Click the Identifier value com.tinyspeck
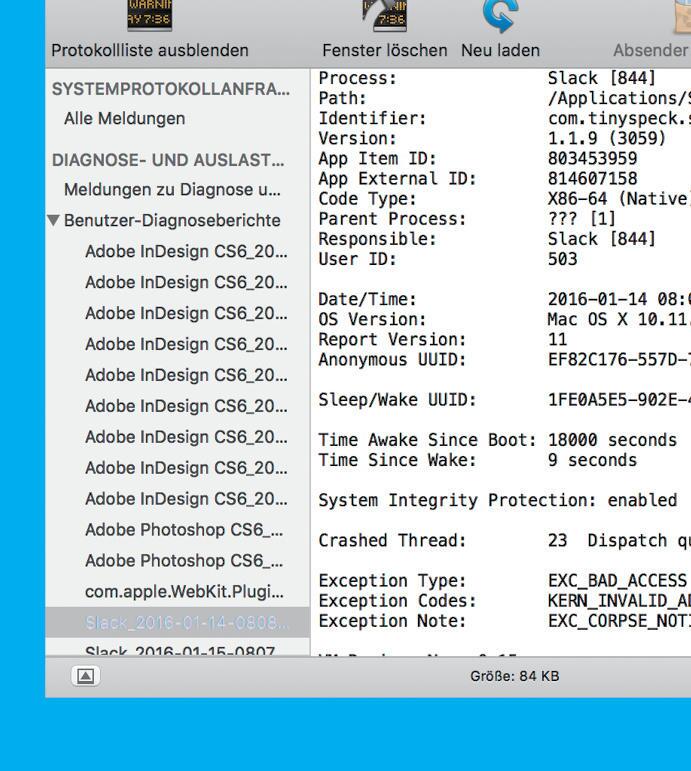Screen dimensions: 691x771 (619, 119)
